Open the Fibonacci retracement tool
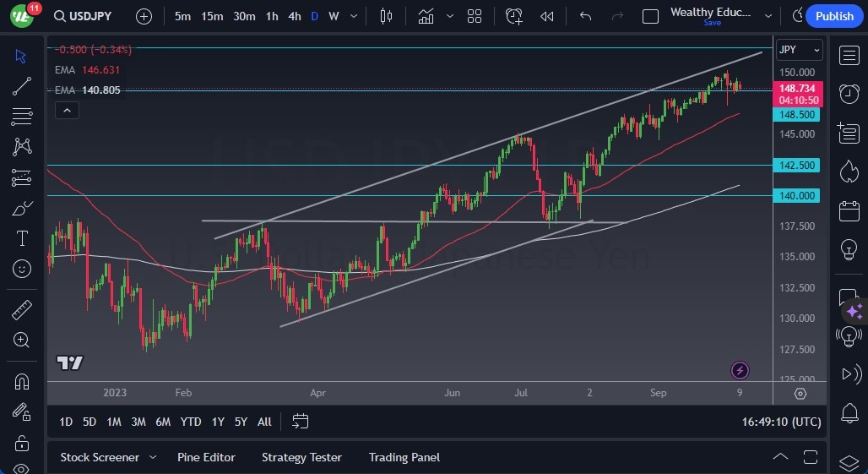 (x=22, y=117)
